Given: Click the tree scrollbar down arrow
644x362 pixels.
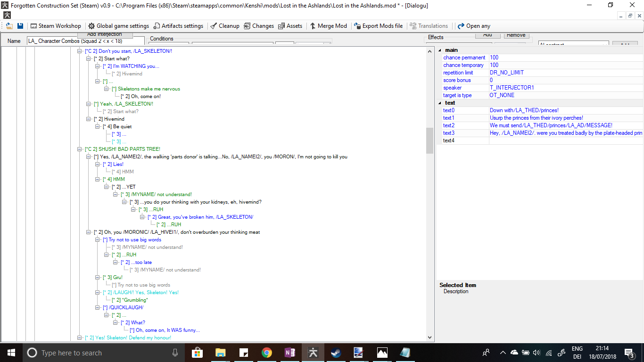Looking at the screenshot, I should 429,337.
